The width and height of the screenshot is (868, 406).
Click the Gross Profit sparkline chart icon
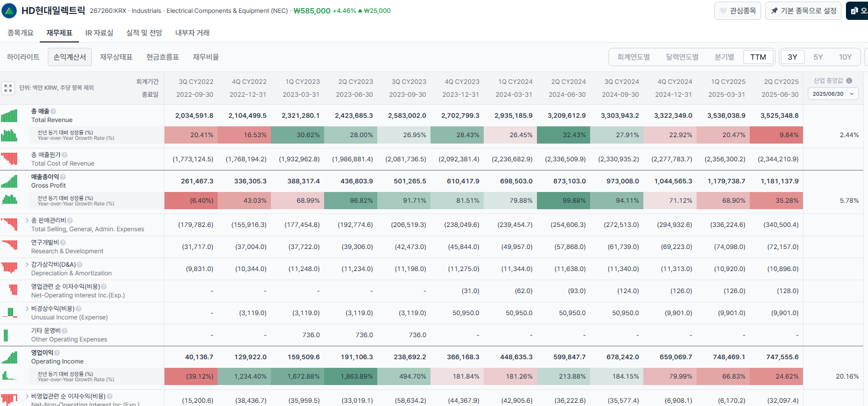point(9,181)
